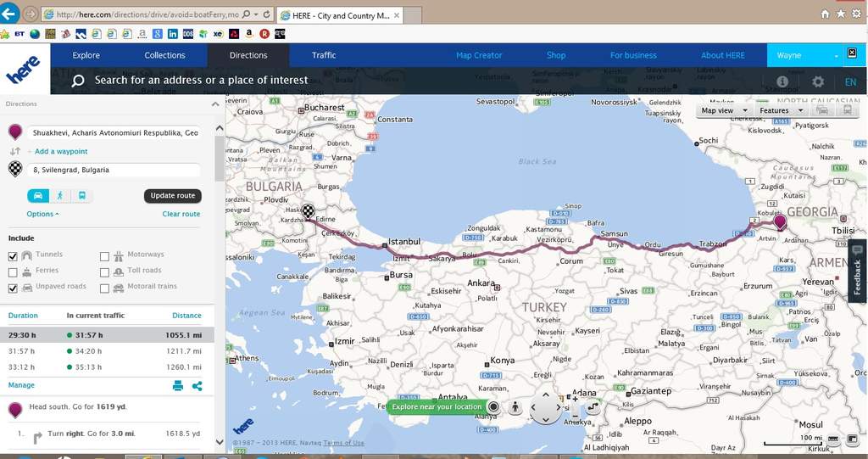Open the Directions tab

248,55
